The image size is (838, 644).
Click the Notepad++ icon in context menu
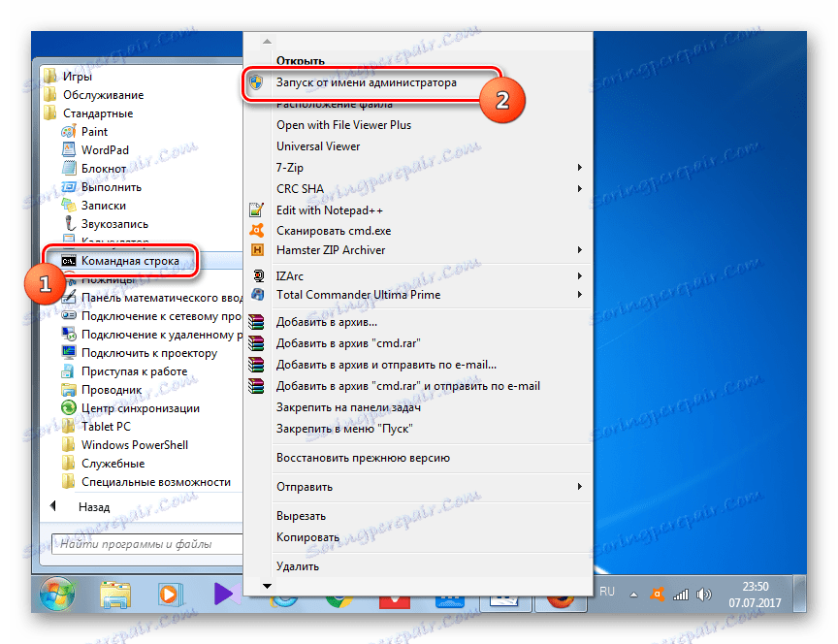256,210
